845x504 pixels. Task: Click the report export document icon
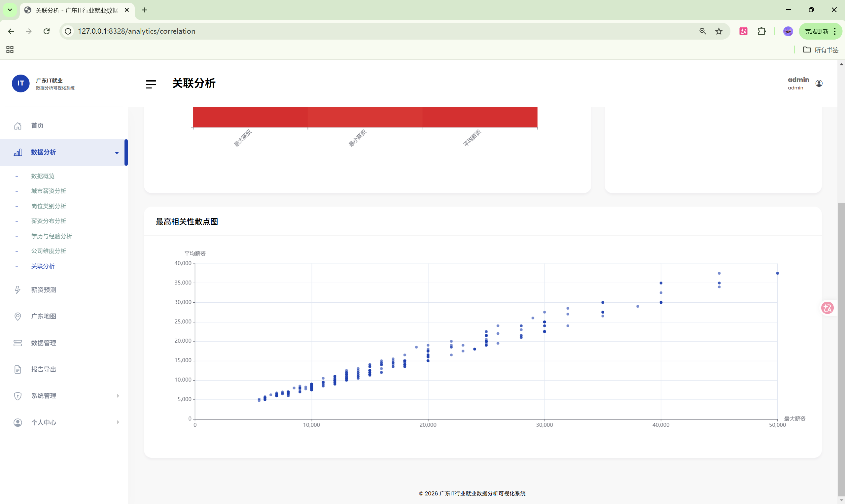(18, 370)
